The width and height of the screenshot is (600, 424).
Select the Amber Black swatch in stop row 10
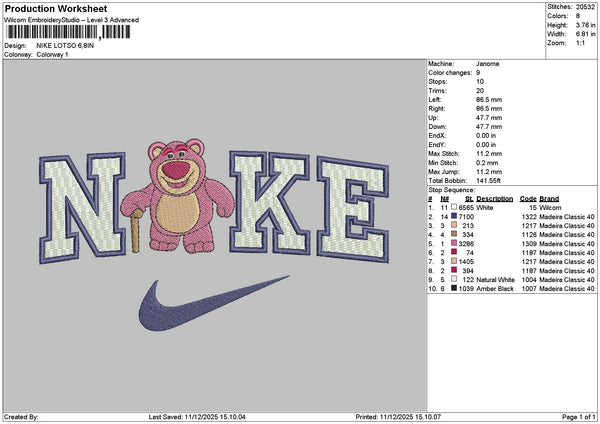(454, 288)
